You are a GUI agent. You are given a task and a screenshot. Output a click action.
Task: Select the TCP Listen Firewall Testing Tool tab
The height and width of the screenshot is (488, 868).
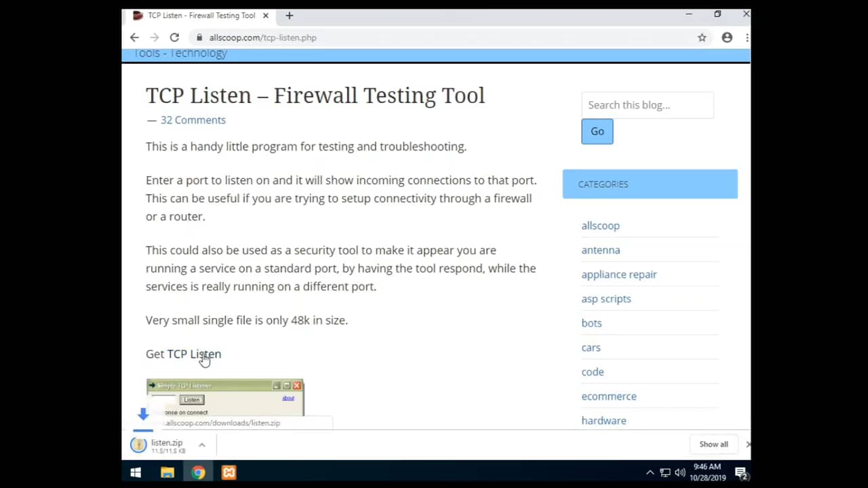(201, 16)
